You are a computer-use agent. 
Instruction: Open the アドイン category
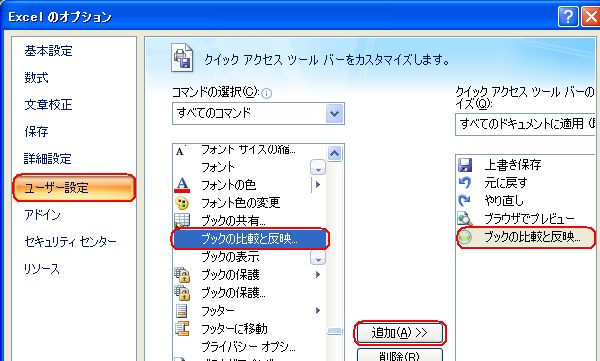pos(42,215)
